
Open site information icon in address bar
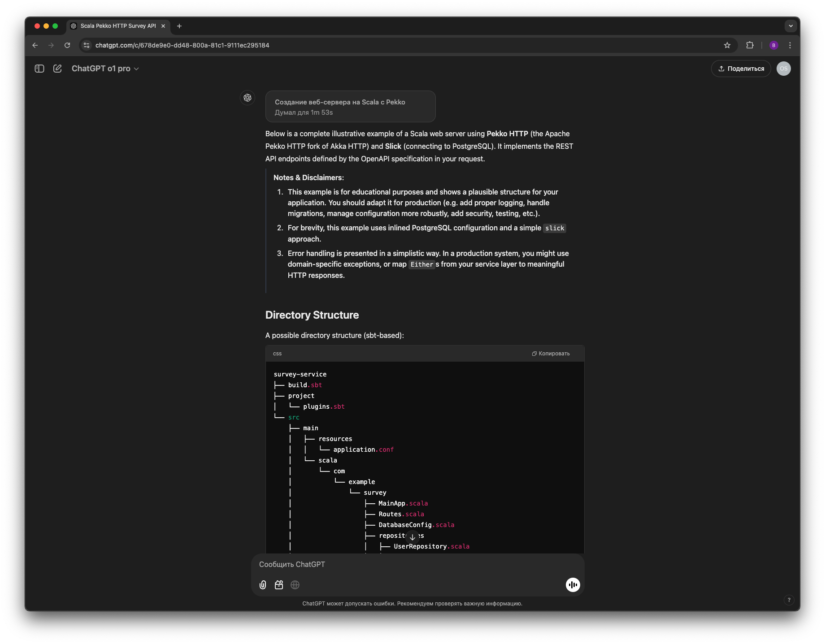coord(87,45)
